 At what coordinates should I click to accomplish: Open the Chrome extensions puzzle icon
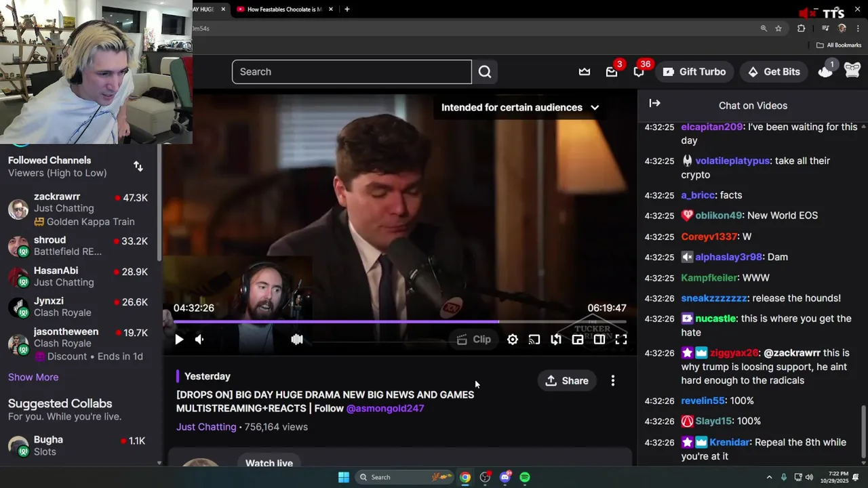click(802, 28)
